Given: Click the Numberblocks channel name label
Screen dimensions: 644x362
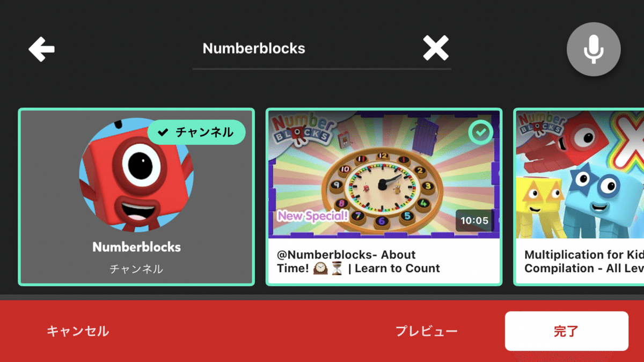Looking at the screenshot, I should coord(136,247).
